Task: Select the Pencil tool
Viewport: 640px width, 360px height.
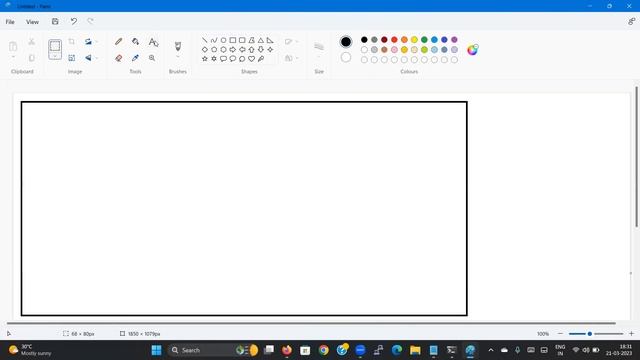Action: (x=118, y=42)
